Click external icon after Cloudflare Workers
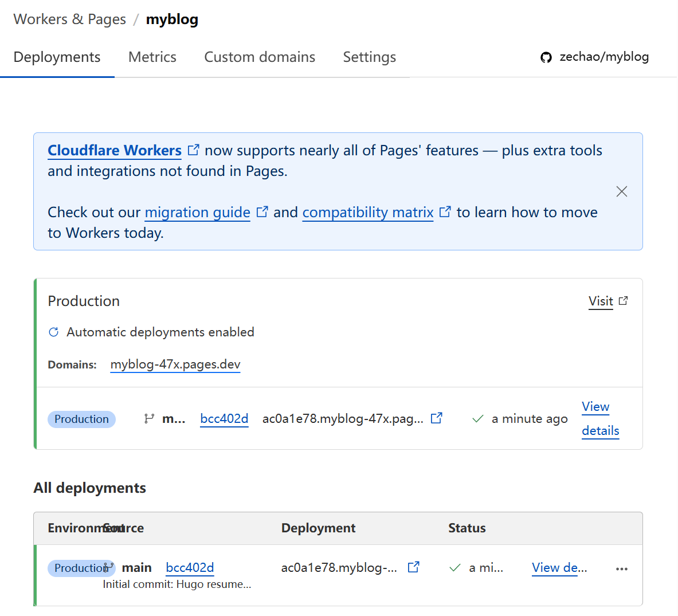The height and width of the screenshot is (616, 678). click(193, 150)
